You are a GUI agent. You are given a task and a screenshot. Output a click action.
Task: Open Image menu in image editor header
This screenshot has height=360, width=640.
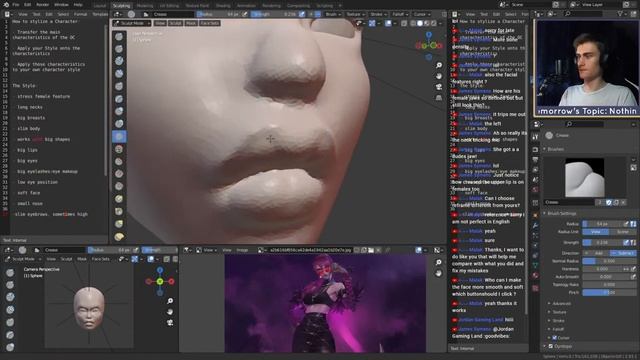point(242,250)
